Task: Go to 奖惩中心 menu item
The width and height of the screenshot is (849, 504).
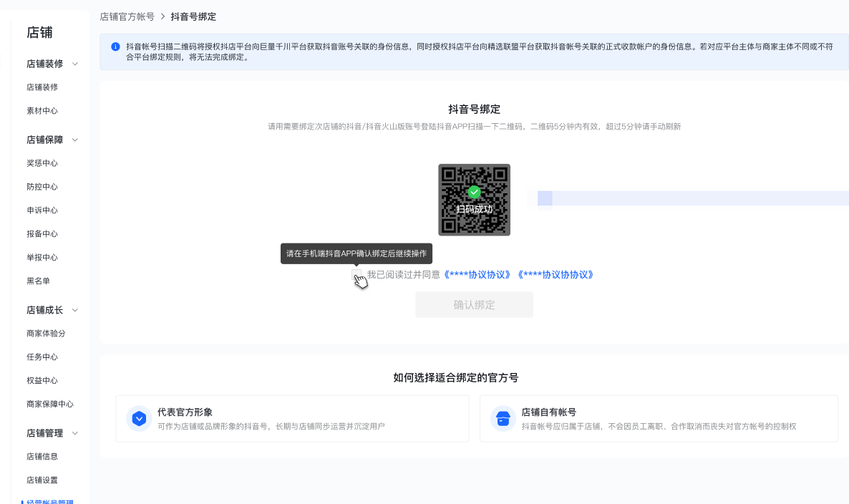Action: tap(42, 163)
